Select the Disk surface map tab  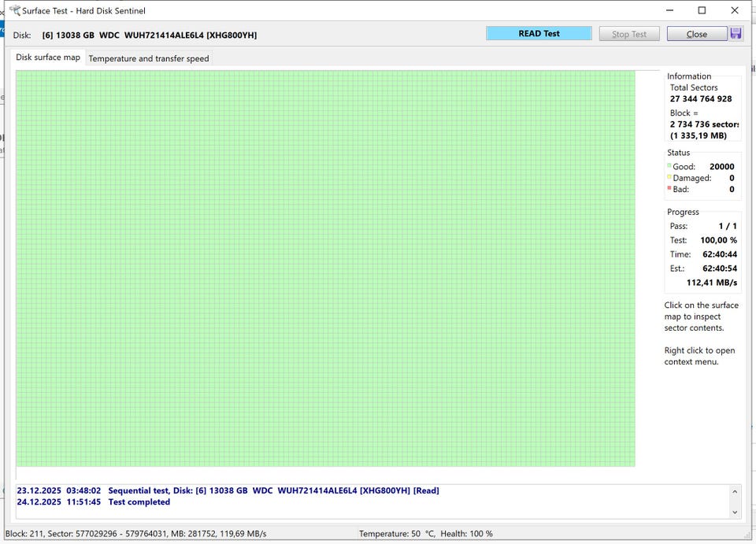tap(48, 57)
